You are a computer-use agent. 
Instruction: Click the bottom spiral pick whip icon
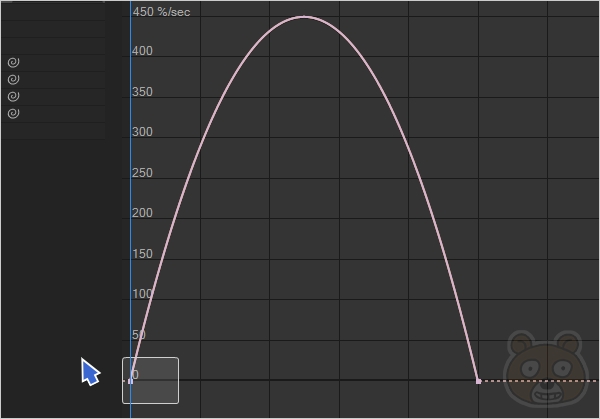(13, 113)
